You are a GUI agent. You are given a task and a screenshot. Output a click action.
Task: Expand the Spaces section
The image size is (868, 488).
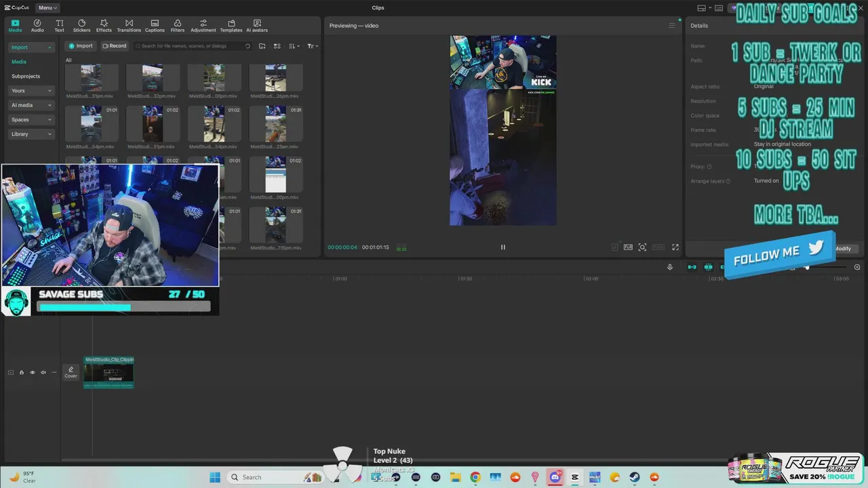[x=31, y=120]
